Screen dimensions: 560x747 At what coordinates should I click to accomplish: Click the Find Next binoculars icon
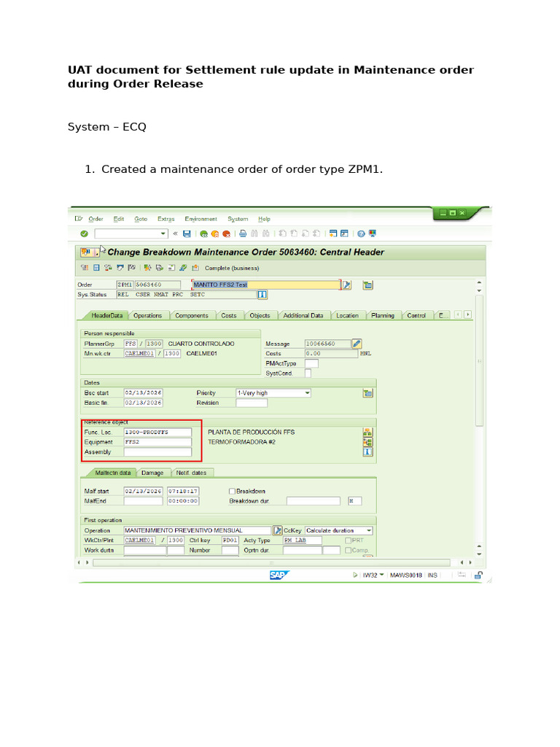[265, 233]
